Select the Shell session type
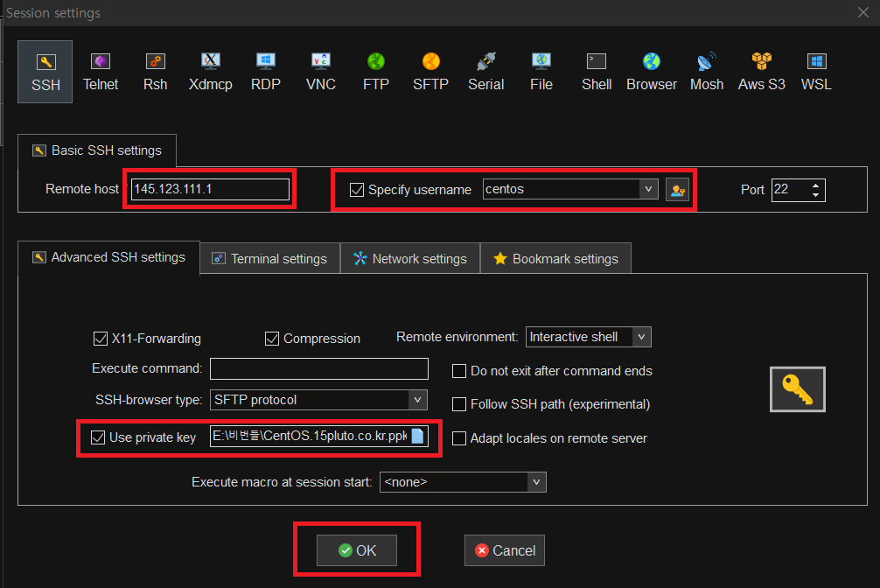Image resolution: width=880 pixels, height=588 pixels. point(596,72)
